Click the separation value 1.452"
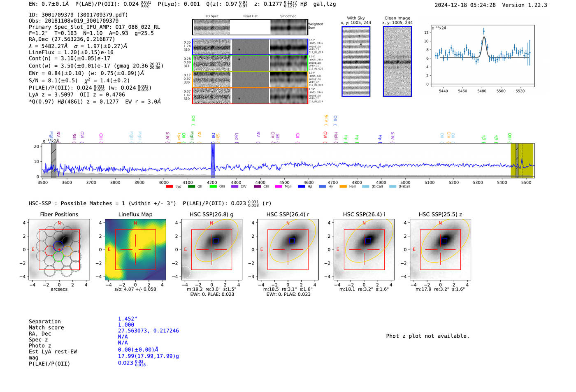 tap(128, 319)
